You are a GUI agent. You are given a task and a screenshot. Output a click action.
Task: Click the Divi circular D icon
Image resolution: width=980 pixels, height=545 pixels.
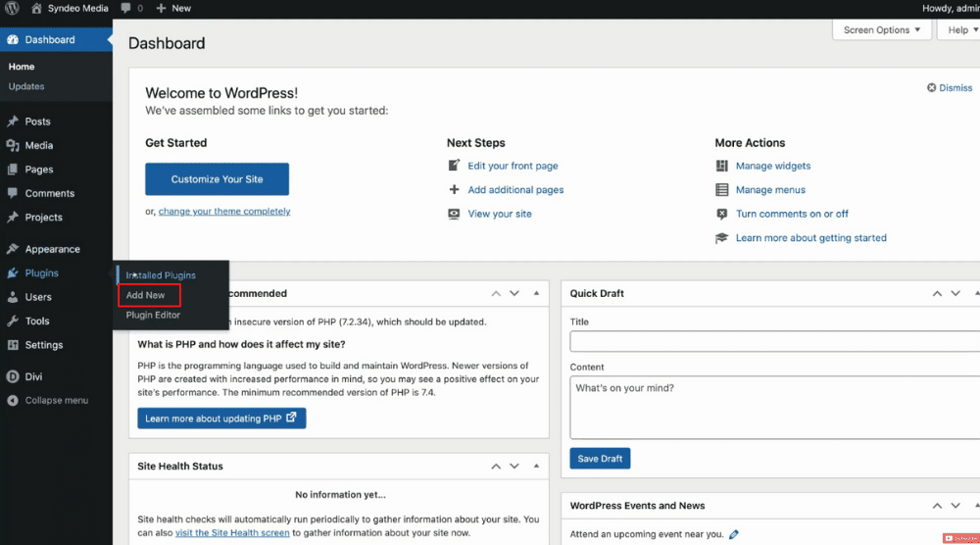13,376
